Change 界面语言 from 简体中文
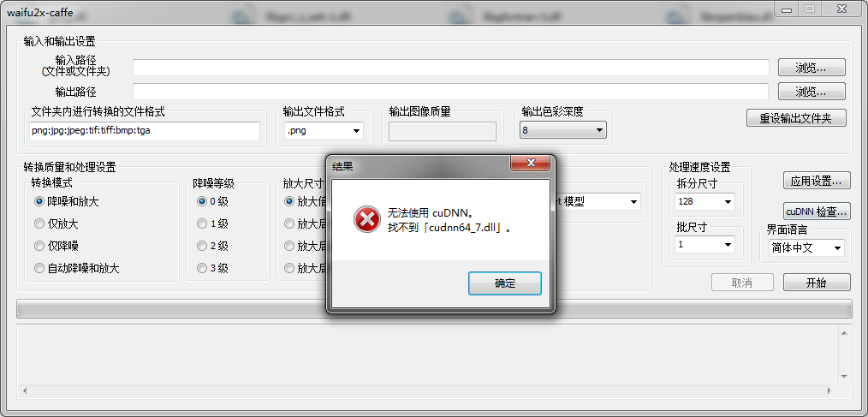868x417 pixels. (806, 248)
